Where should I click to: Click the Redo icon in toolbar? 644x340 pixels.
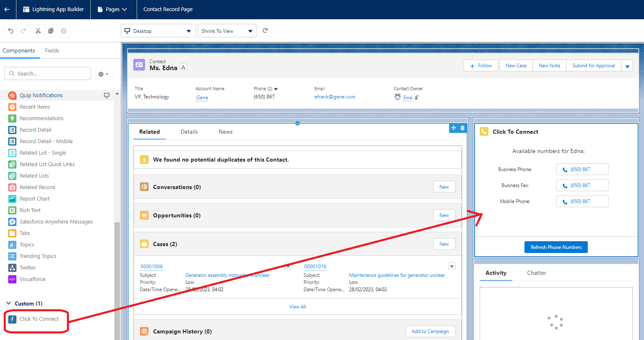coord(23,31)
